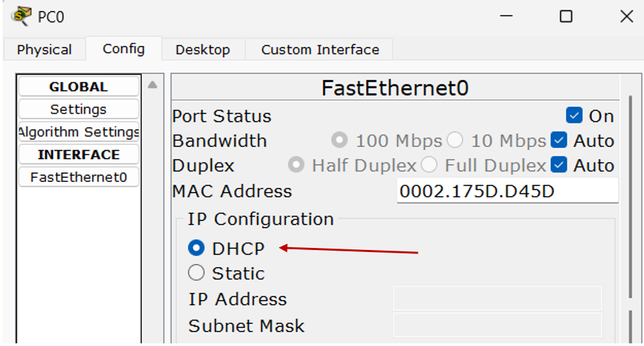Image resolution: width=644 pixels, height=346 pixels.
Task: Toggle the Duplex Auto checkbox
Action: (559, 165)
